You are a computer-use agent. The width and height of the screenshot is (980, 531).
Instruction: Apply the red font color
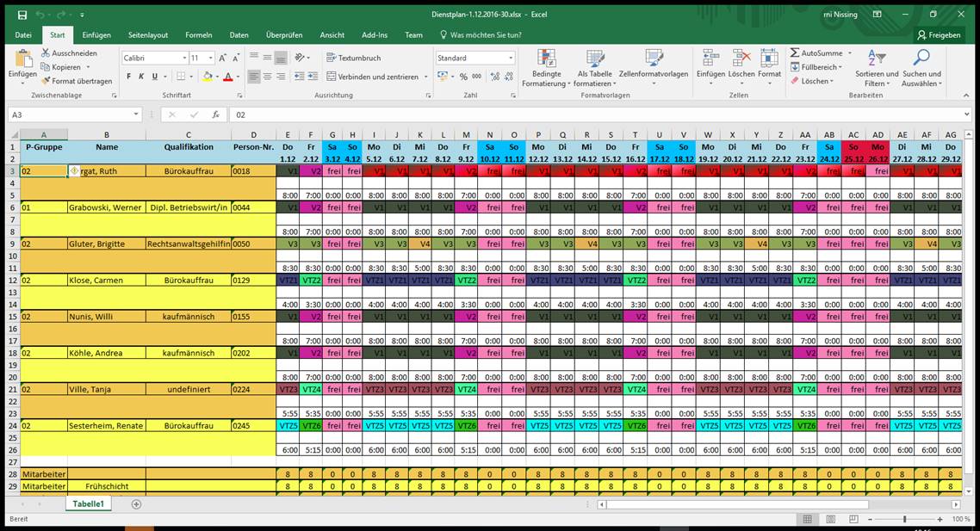[228, 77]
